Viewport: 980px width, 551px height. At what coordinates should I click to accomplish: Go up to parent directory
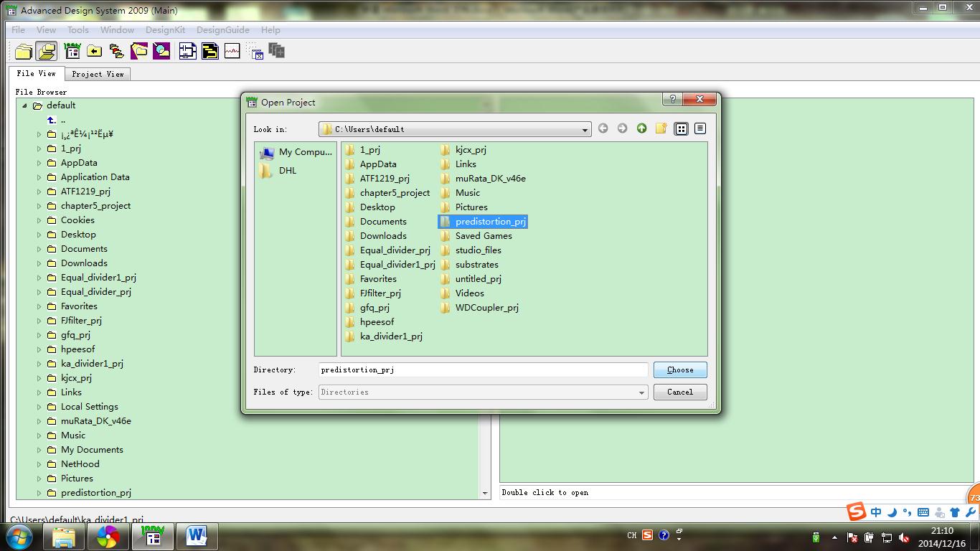pos(641,128)
